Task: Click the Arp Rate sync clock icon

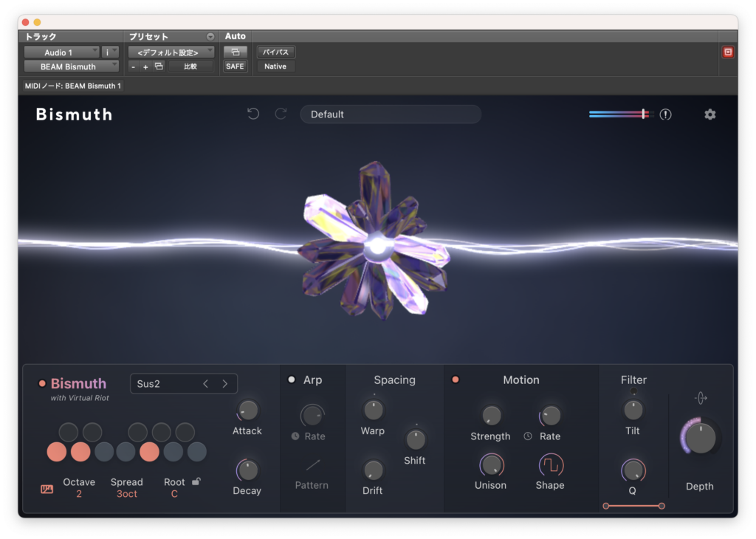Action: pos(295,436)
